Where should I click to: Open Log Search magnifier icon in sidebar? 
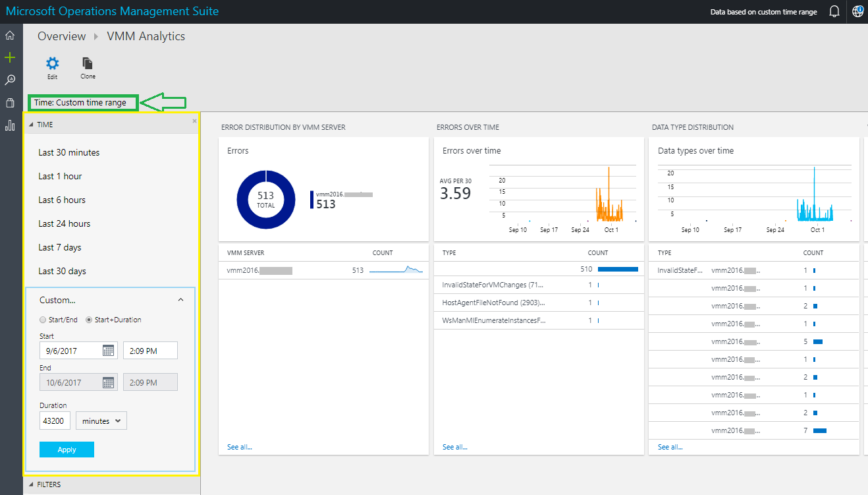pos(10,80)
